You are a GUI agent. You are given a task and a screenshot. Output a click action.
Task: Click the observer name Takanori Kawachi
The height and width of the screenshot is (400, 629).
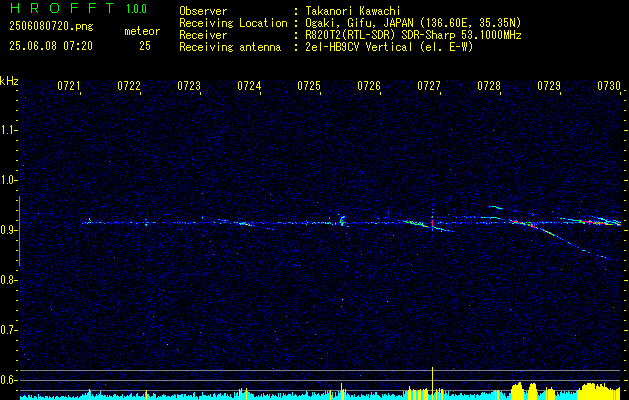[x=353, y=11]
